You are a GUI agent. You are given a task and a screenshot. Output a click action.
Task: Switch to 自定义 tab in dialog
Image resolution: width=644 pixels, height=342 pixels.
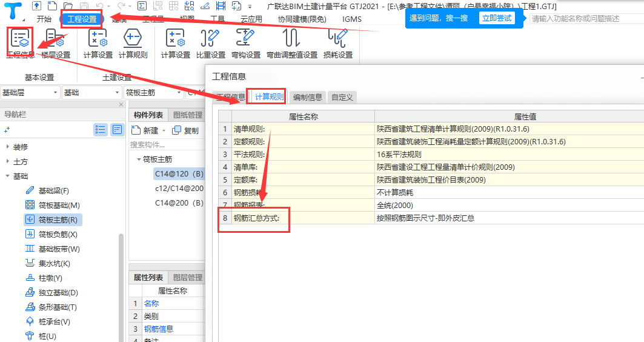[x=342, y=97]
